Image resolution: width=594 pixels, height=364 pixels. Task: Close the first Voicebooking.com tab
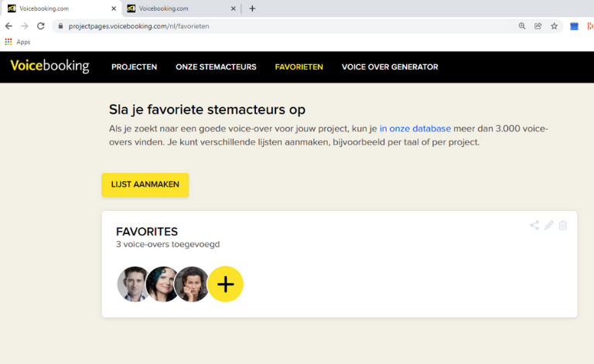114,9
